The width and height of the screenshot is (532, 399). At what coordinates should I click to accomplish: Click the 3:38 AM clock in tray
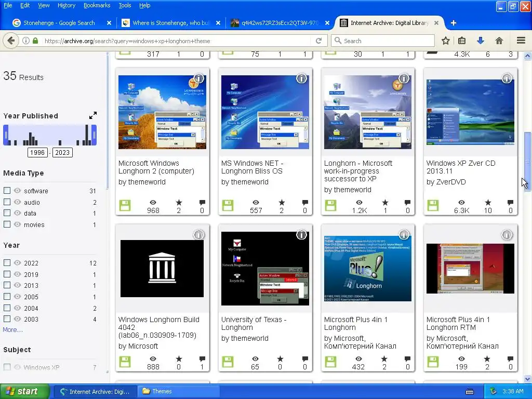513,392
